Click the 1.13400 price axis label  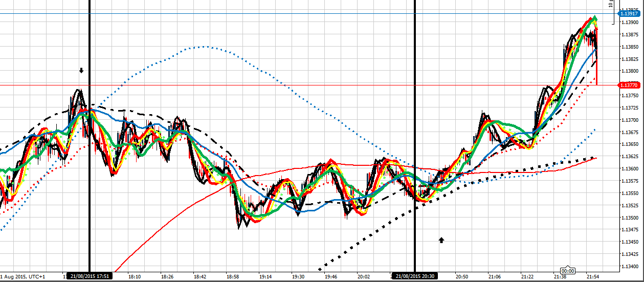point(629,267)
